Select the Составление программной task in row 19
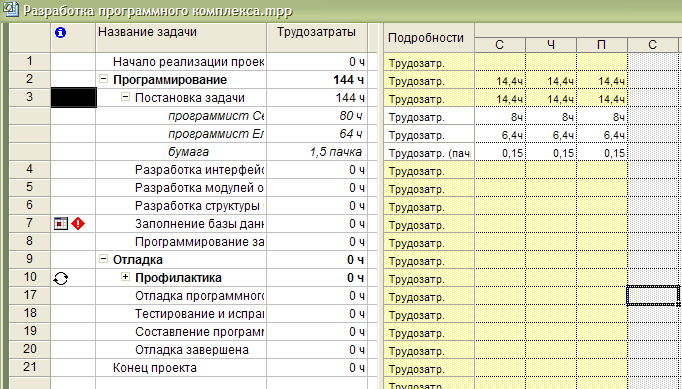This screenshot has width=682, height=389. (x=199, y=332)
